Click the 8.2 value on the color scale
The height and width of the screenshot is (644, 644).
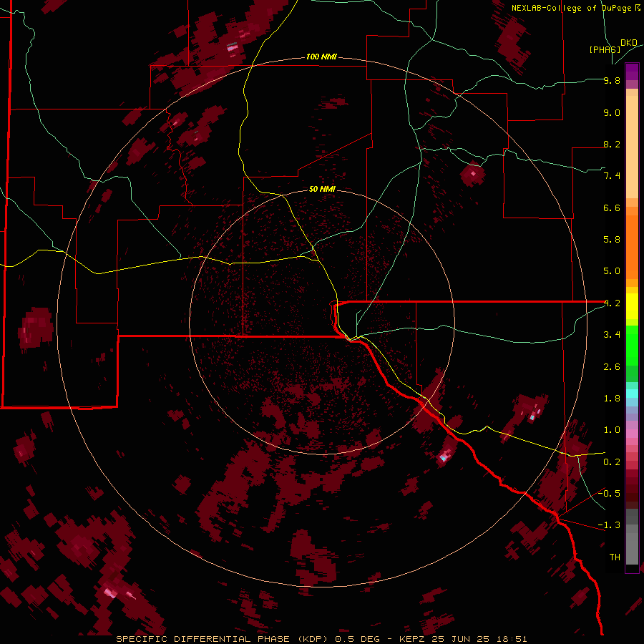pyautogui.click(x=612, y=144)
